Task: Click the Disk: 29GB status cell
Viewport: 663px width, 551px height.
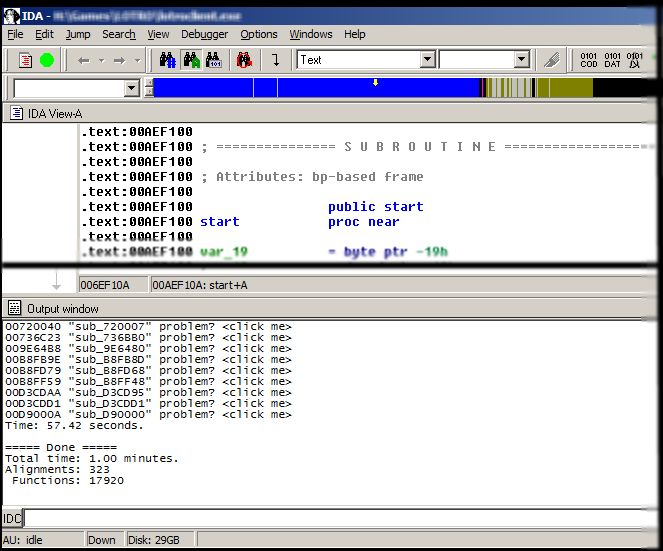Action: pyautogui.click(x=160, y=540)
